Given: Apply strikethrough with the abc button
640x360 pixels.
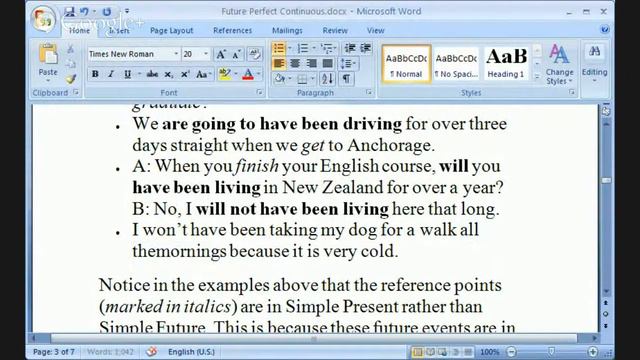Looking at the screenshot, I should [152, 74].
